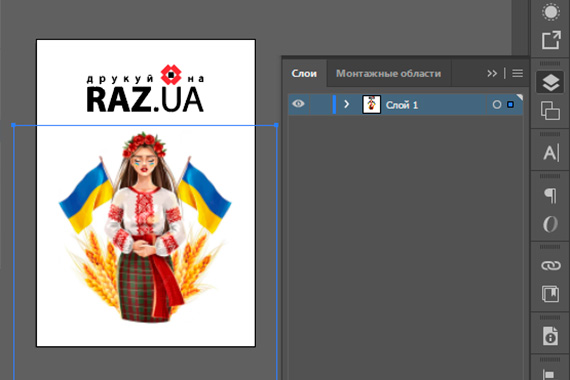Open the Layers panel hamburger menu
Viewport: 570px width, 380px height.
(x=517, y=73)
